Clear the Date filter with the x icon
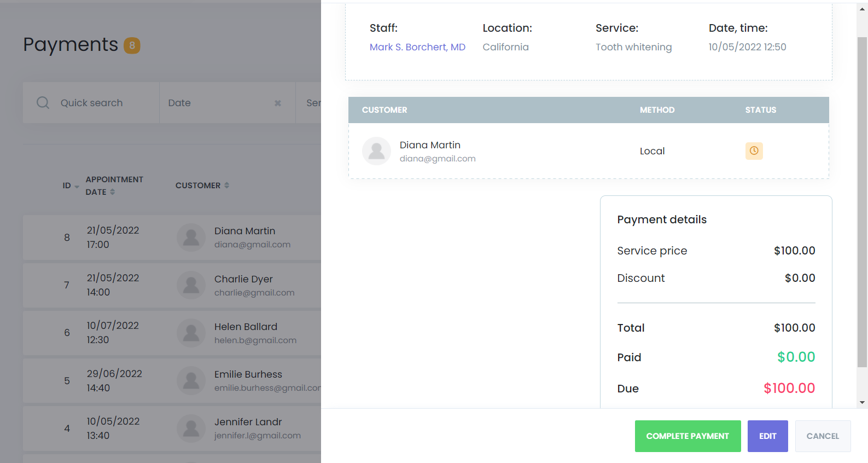Screen dimensions: 868x463 278,103
